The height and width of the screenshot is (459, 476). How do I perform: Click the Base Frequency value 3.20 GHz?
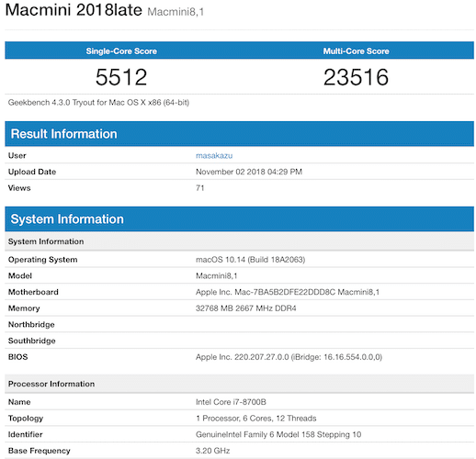[213, 451]
